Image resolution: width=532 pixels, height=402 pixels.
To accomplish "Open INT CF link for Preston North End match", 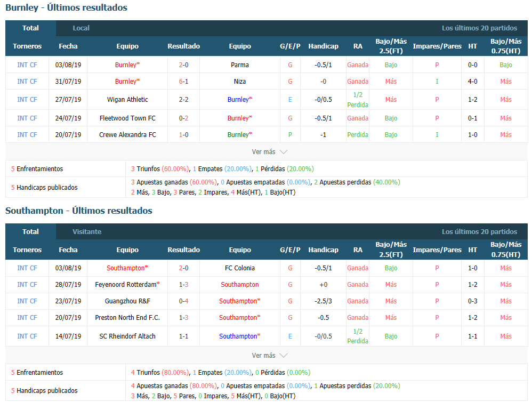I will click(27, 318).
